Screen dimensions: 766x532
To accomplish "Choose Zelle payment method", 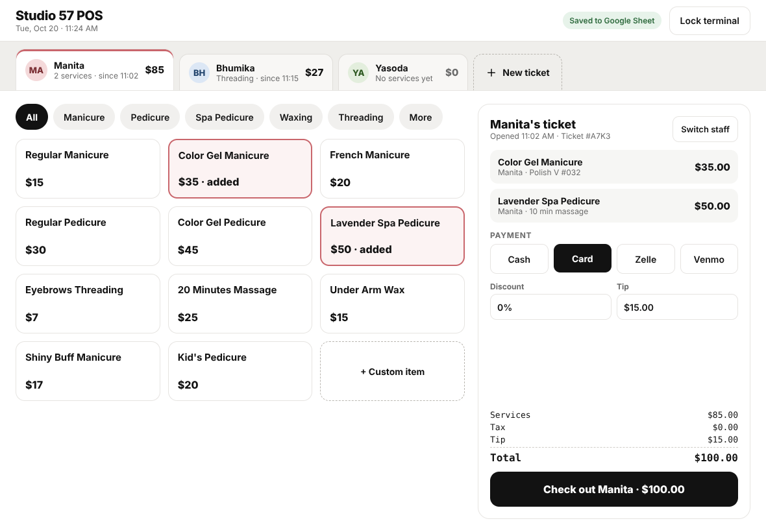I will pyautogui.click(x=645, y=259).
